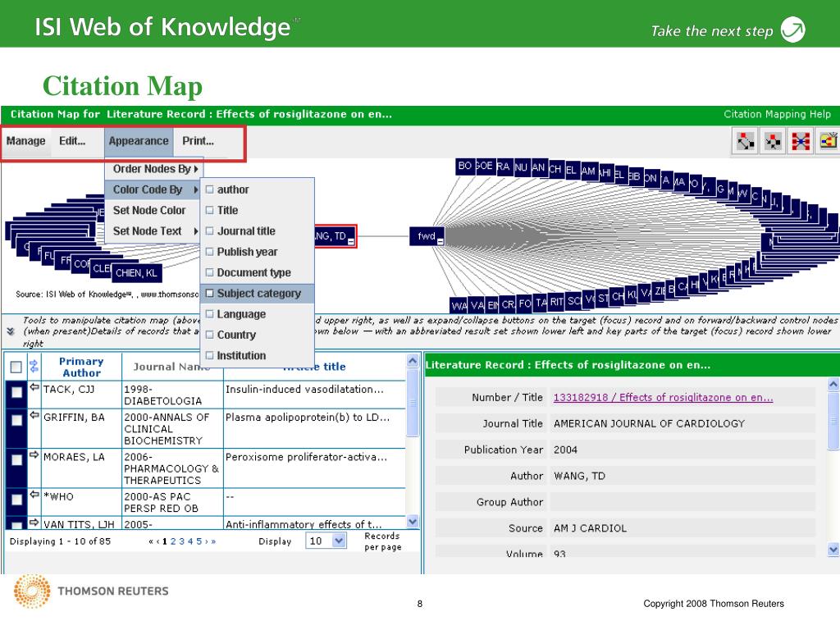This screenshot has height=630, width=840.
Task: Sort table by Article title header
Action: click(314, 367)
